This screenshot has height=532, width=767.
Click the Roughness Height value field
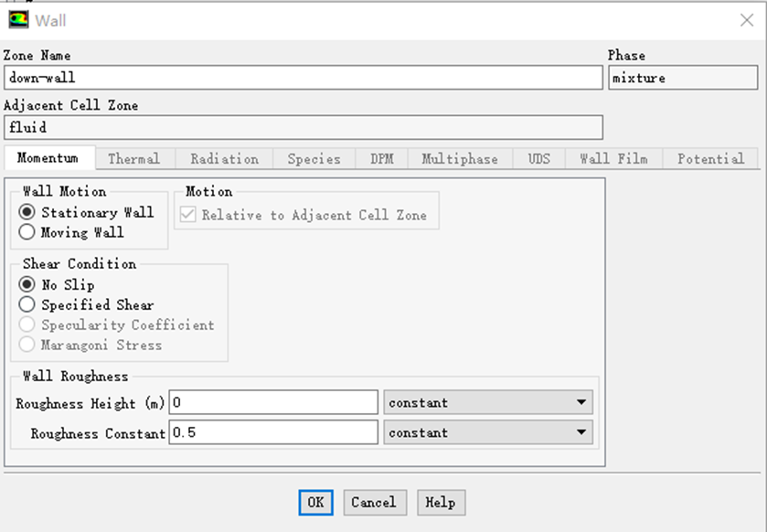coord(273,402)
